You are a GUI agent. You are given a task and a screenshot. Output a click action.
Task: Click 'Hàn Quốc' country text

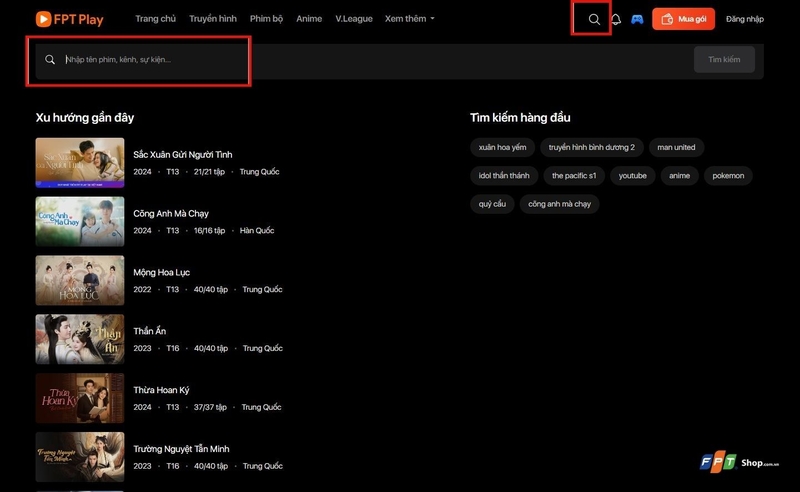257,231
